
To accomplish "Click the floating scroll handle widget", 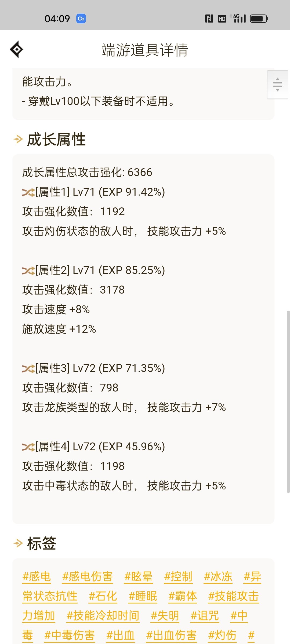I will (277, 85).
